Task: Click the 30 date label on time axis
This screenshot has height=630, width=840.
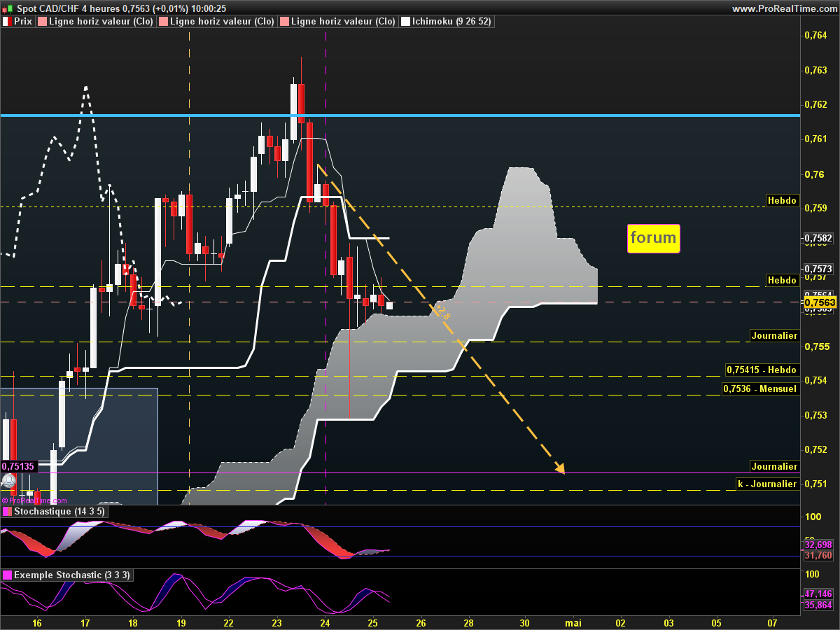Action: pos(525,622)
